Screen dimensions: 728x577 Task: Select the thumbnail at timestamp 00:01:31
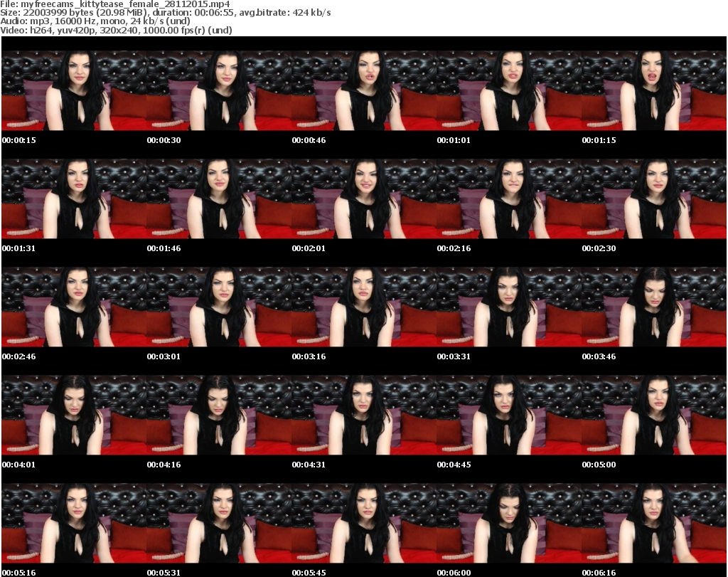(x=74, y=198)
